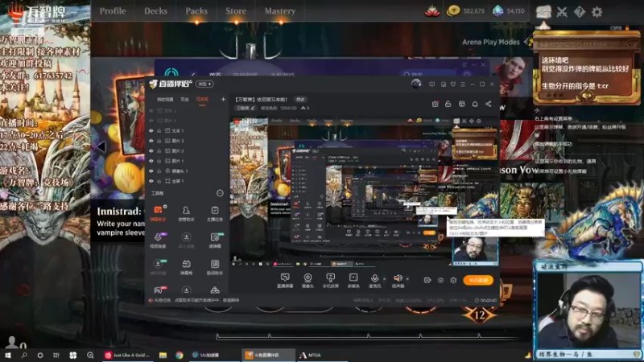Toggle the lock on layer 文本 1

(159, 131)
